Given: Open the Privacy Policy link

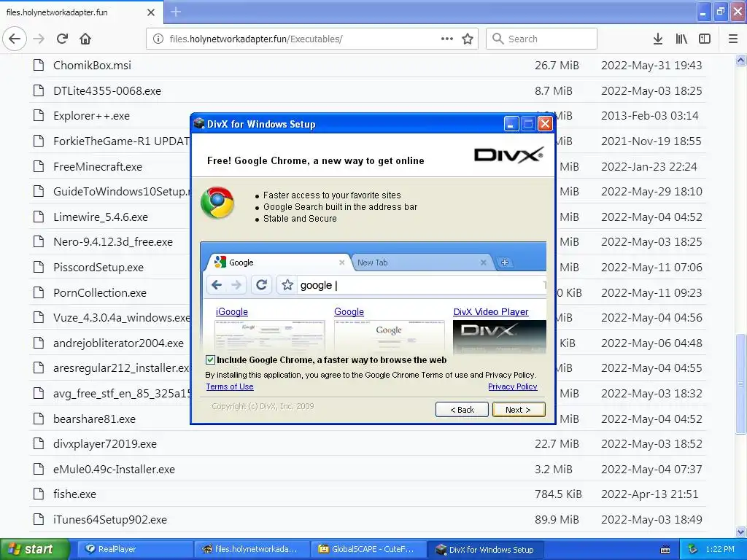Looking at the screenshot, I should point(513,386).
